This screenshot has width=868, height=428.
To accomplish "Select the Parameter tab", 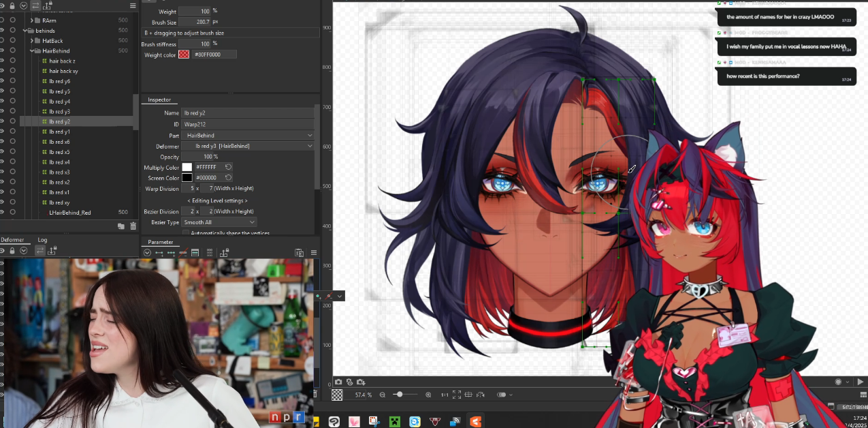I will (160, 242).
